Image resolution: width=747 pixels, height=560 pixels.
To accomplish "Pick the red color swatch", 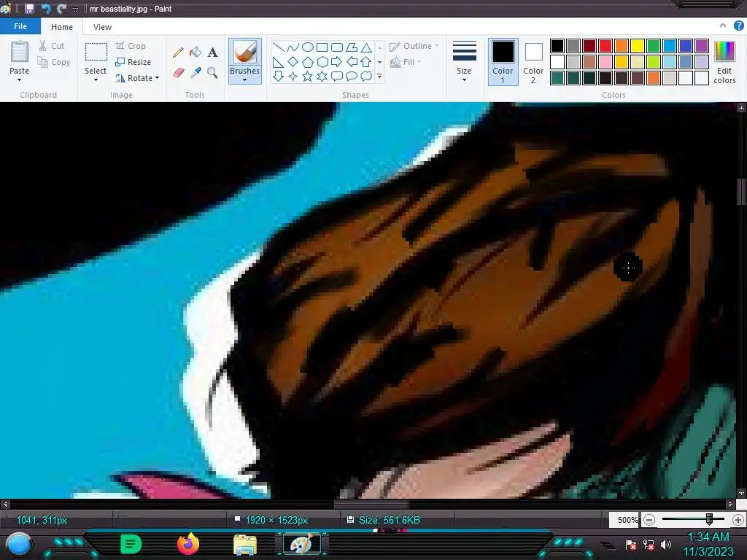I will tap(605, 46).
